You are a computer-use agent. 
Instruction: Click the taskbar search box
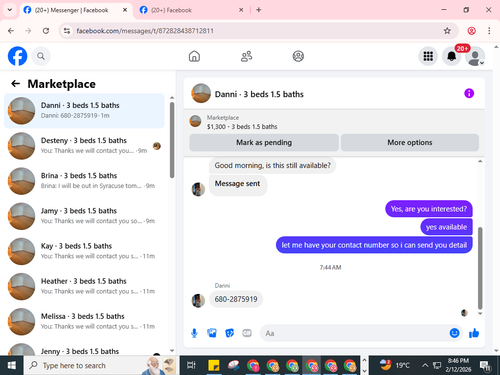100,365
